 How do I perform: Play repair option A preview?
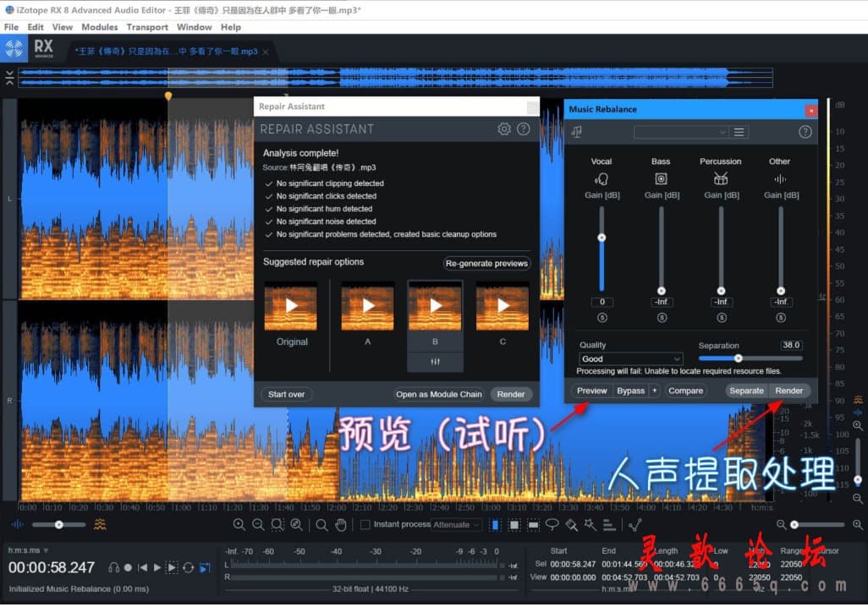click(367, 306)
